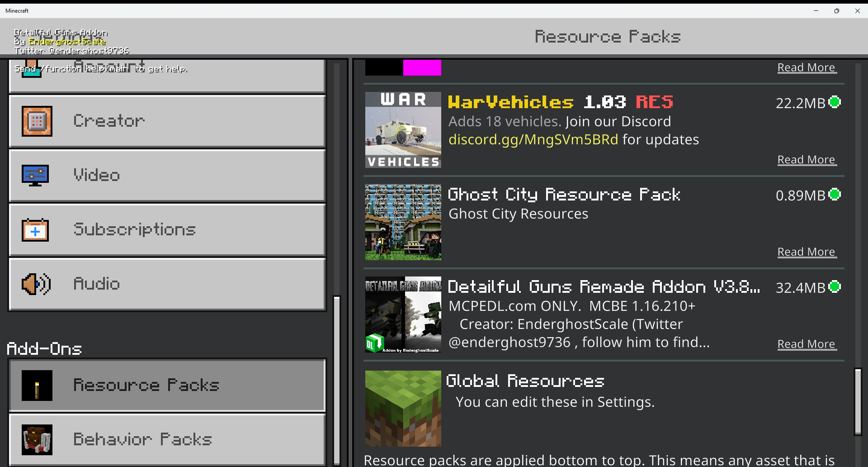Restore down the Minecraft window
Viewport: 868px width, 467px height.
(837, 11)
